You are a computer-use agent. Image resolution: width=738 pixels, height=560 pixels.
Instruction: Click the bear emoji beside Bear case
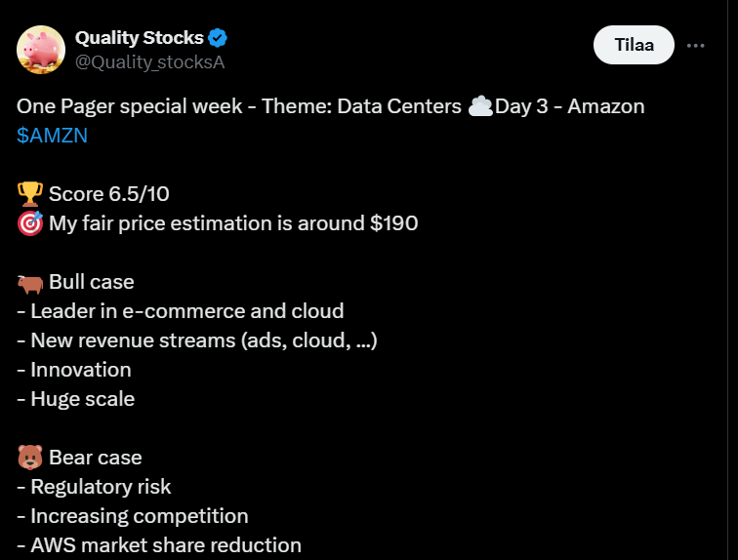[29, 458]
